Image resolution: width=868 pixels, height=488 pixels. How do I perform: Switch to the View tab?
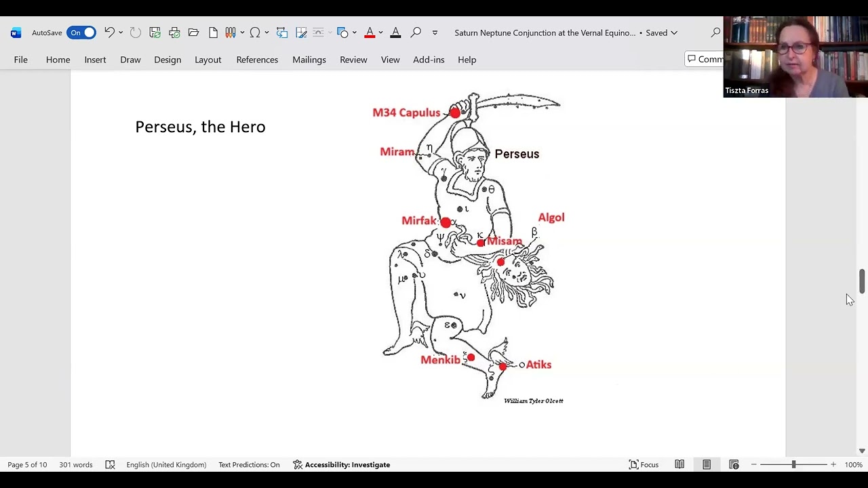coord(390,60)
